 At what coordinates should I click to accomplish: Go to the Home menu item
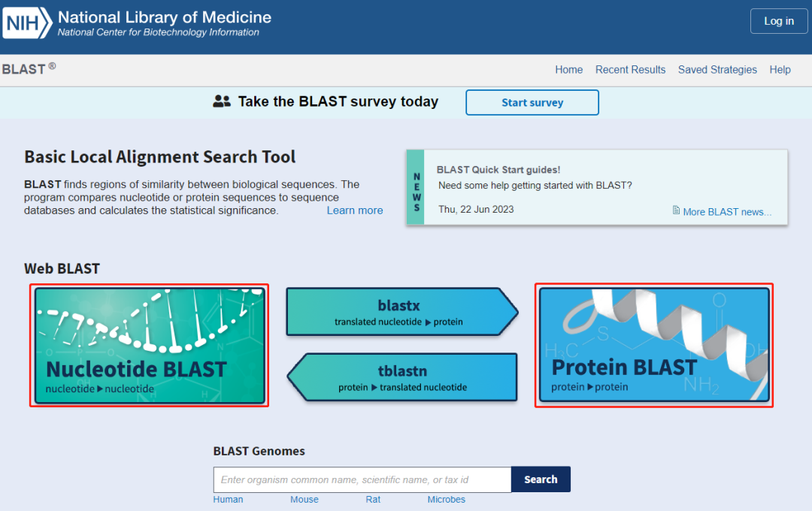tap(568, 70)
